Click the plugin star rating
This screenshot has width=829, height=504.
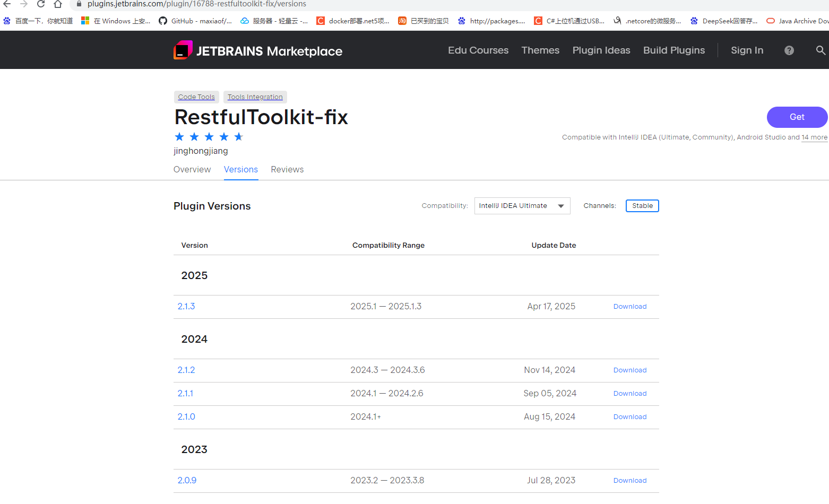tap(209, 137)
